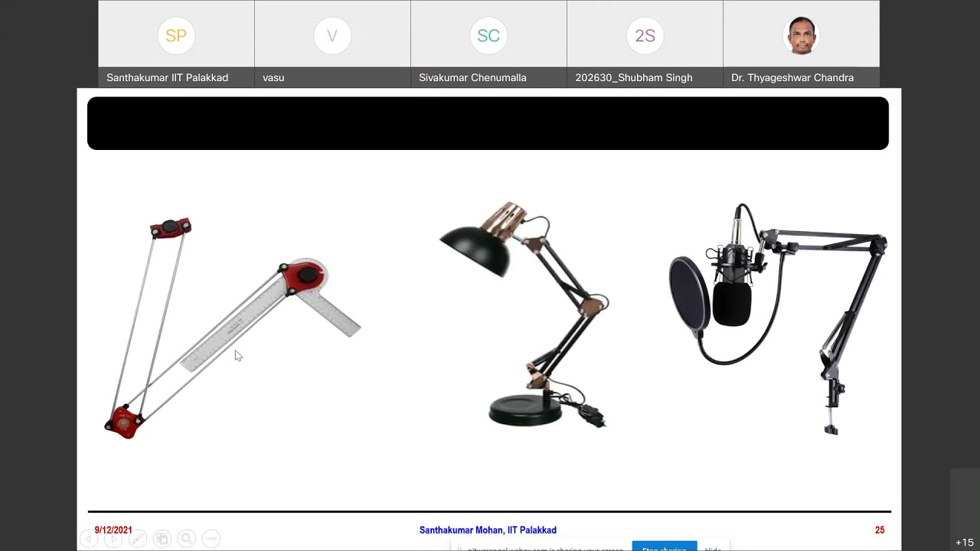The image size is (980, 551).
Task: Click the 2S avatar circle
Action: click(x=645, y=36)
